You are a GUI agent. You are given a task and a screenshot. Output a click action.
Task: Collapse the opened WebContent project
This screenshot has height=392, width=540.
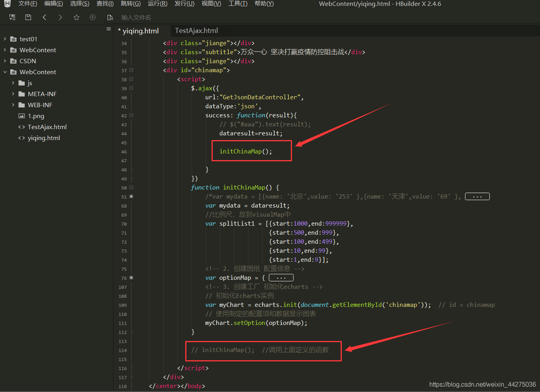5,72
